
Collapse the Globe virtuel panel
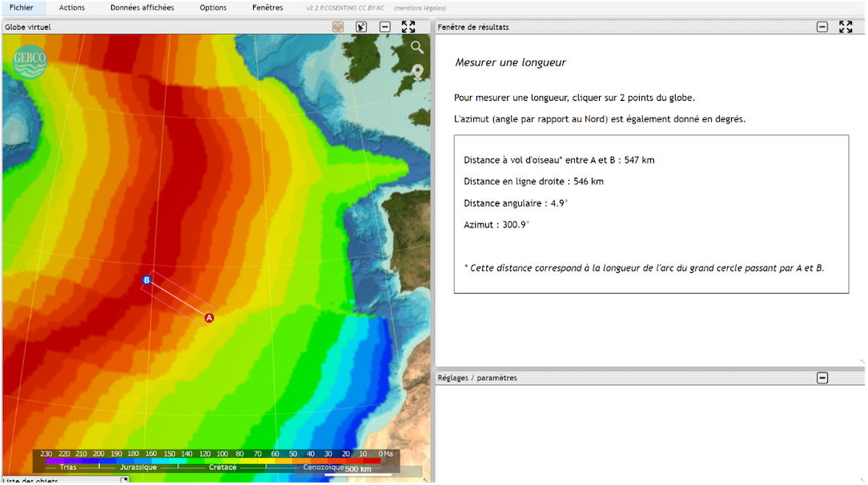click(x=385, y=26)
